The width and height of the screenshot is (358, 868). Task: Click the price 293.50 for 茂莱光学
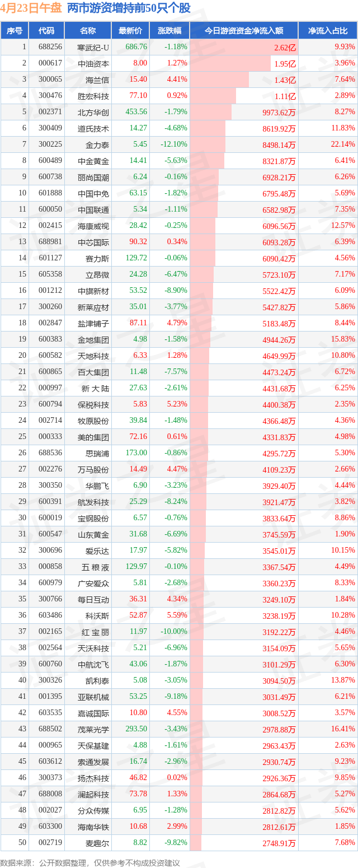tap(136, 729)
